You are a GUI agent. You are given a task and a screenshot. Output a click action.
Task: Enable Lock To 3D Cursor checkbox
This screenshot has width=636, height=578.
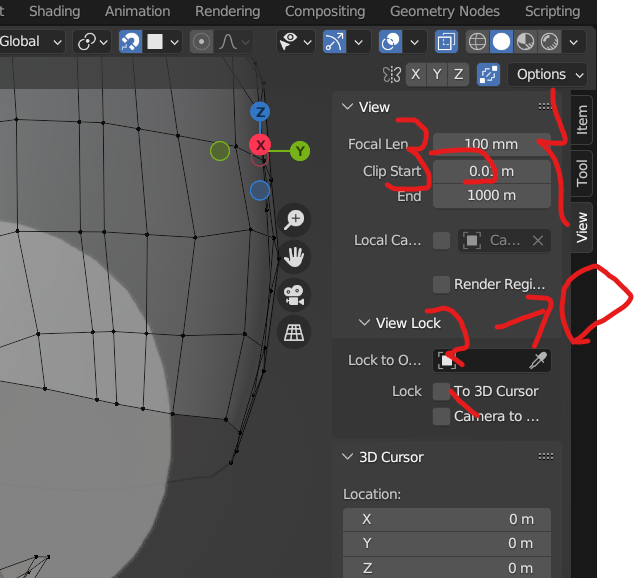click(x=441, y=391)
